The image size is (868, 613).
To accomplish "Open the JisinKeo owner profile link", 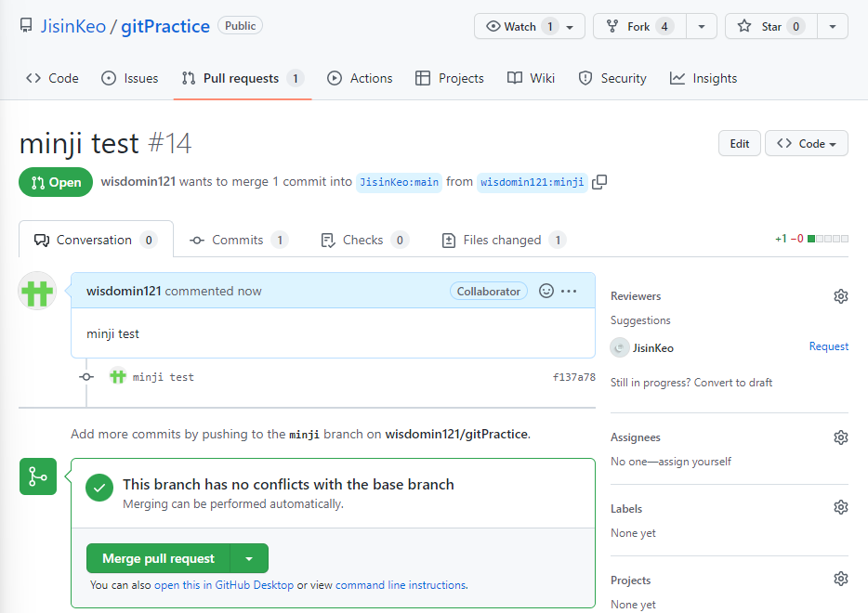I will pyautogui.click(x=73, y=26).
